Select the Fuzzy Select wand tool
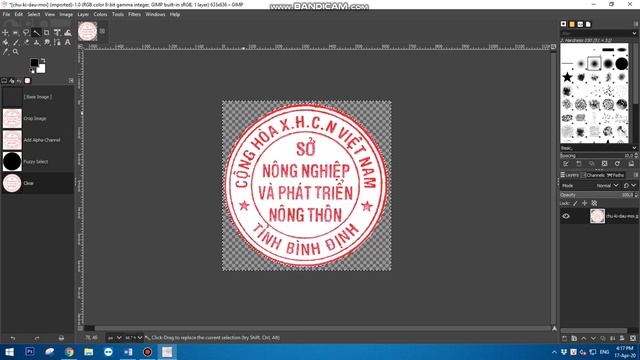 pyautogui.click(x=36, y=33)
